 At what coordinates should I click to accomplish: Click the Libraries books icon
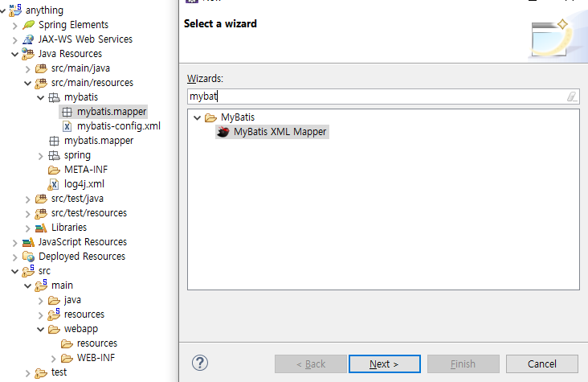point(41,228)
